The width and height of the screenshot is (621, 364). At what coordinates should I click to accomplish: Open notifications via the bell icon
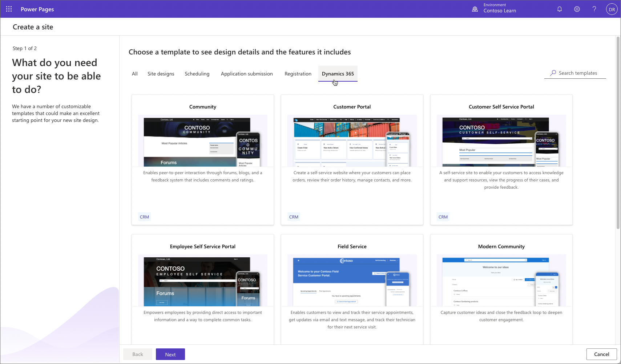[559, 9]
